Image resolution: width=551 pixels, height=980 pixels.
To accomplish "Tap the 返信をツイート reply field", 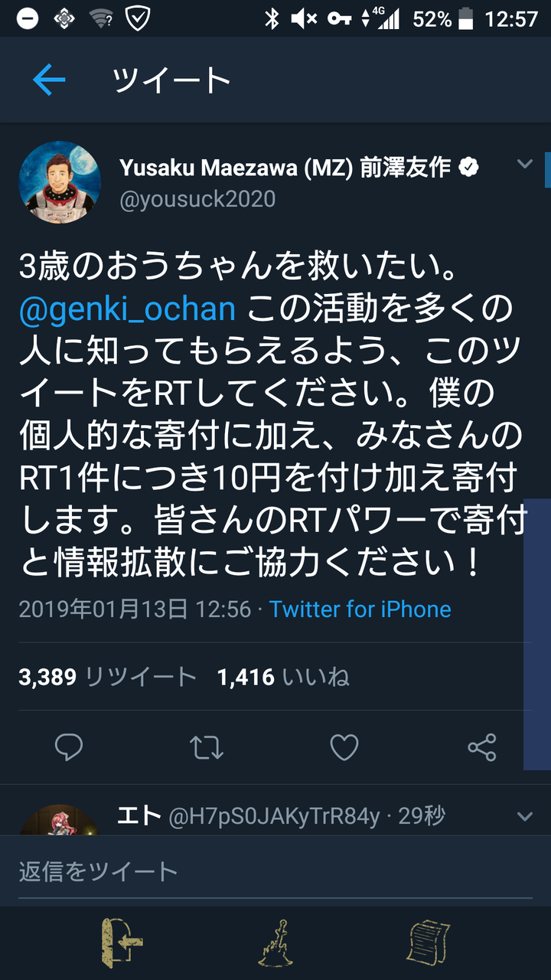I will [x=275, y=871].
